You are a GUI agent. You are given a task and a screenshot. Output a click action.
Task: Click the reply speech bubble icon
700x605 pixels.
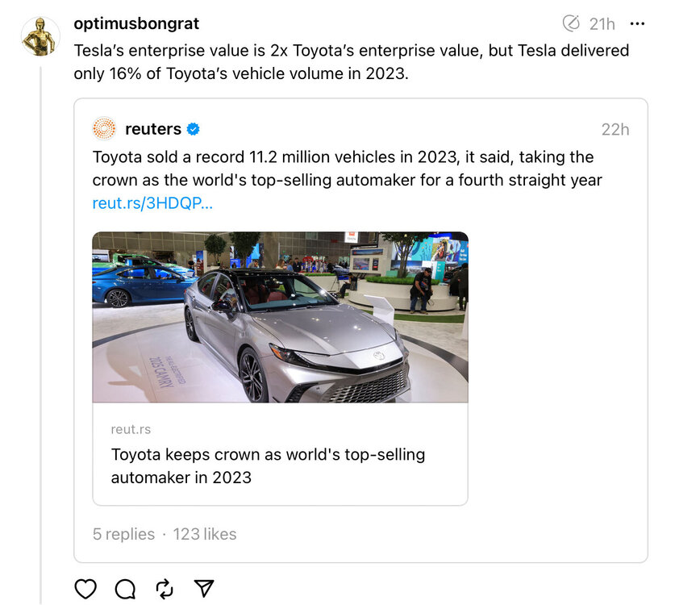click(x=125, y=589)
